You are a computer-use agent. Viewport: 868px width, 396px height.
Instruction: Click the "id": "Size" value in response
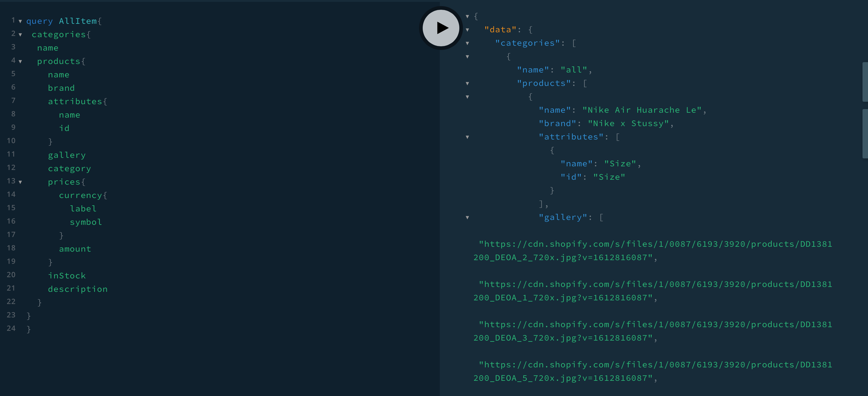pyautogui.click(x=609, y=177)
